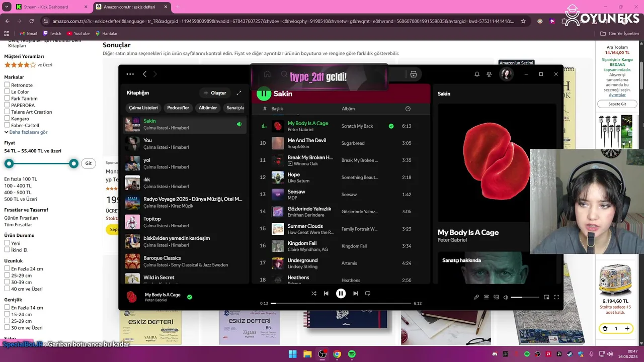
Task: Check the İkinci El condition filter
Action: coord(7,250)
